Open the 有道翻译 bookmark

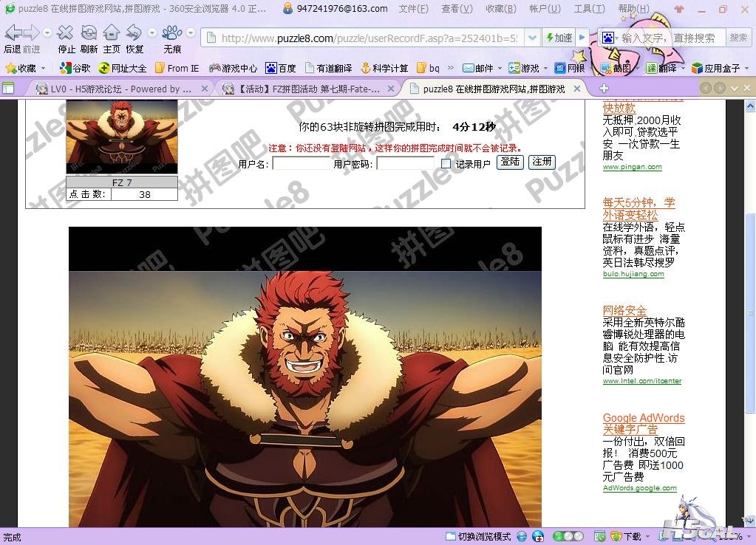click(328, 69)
